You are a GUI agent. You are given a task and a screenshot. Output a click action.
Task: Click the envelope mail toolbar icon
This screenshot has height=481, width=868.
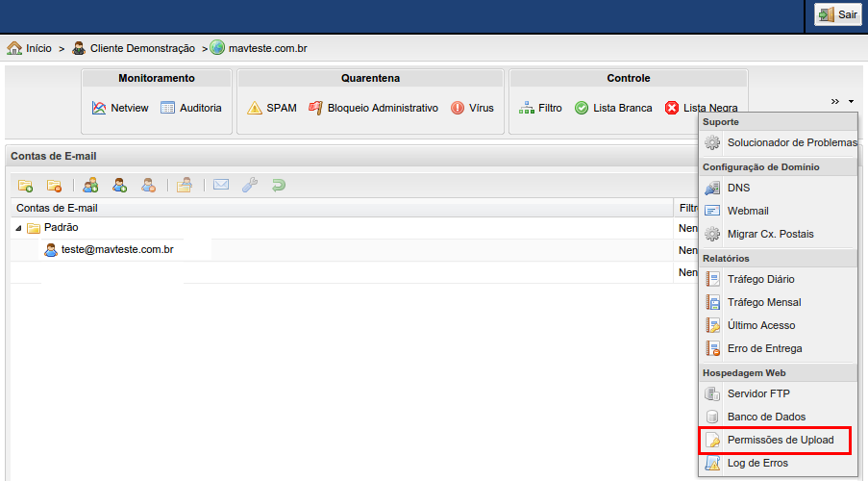221,185
